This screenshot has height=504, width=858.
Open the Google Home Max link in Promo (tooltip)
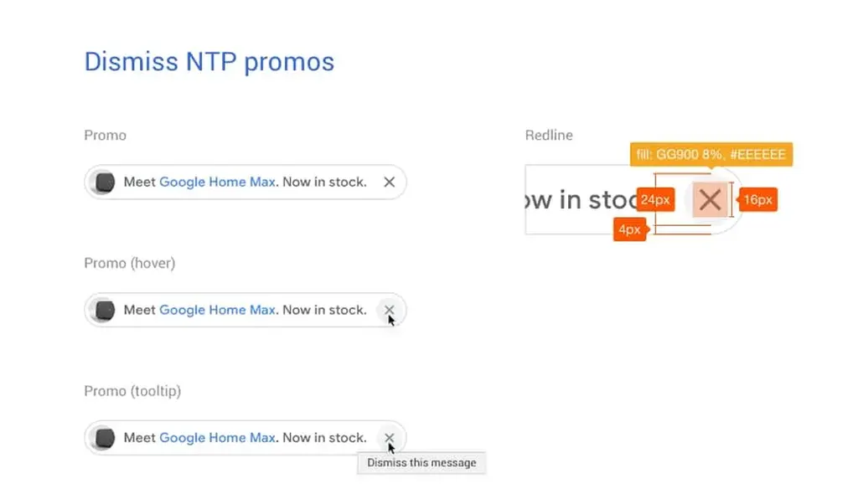(x=217, y=437)
